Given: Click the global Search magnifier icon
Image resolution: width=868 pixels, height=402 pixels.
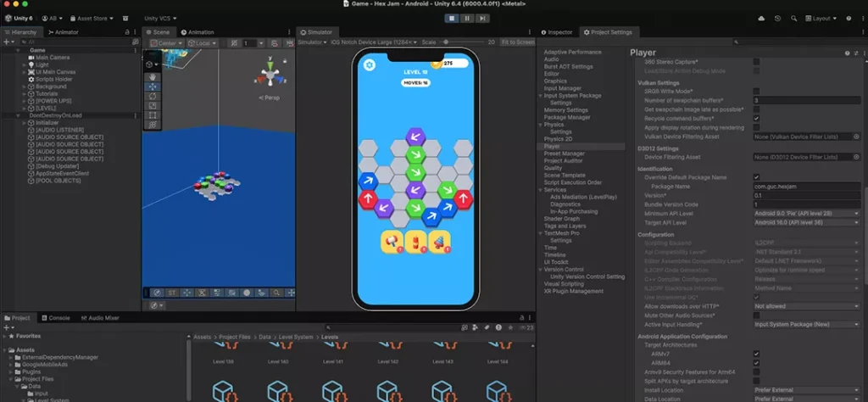Looking at the screenshot, I should [793, 19].
